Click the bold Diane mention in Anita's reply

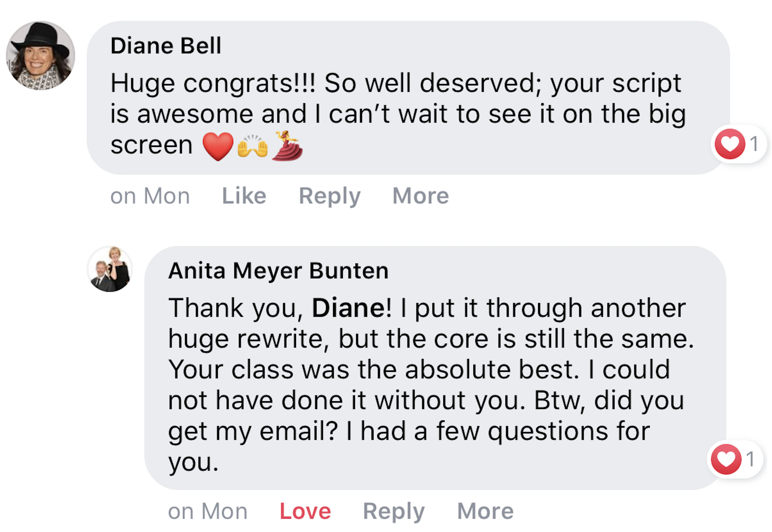[x=348, y=307]
